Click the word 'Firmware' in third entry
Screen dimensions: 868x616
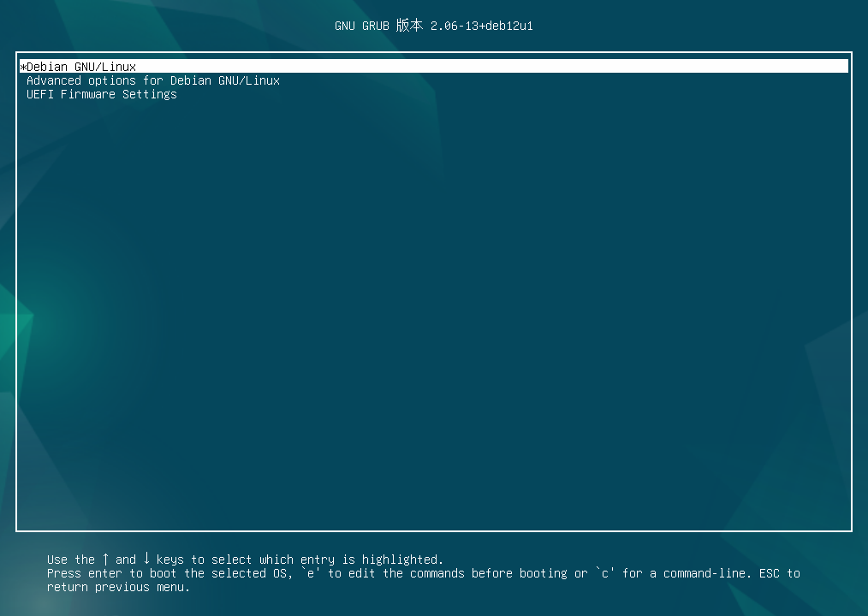88,95
